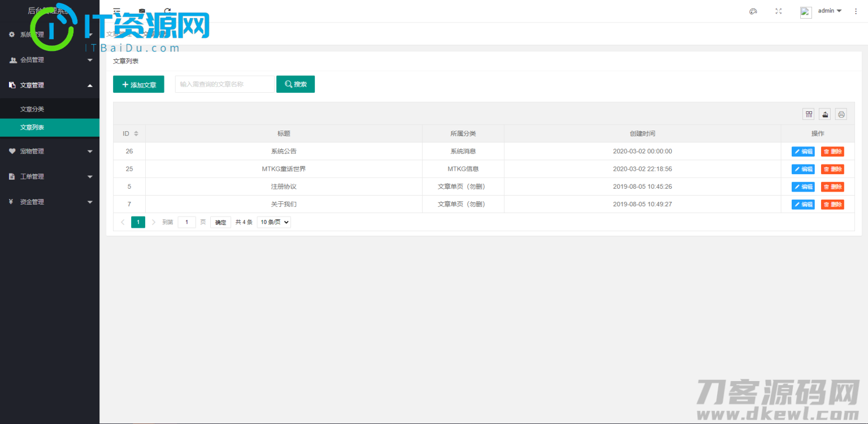Click the 工单管理 file icon
The width and height of the screenshot is (868, 424).
pos(12,176)
